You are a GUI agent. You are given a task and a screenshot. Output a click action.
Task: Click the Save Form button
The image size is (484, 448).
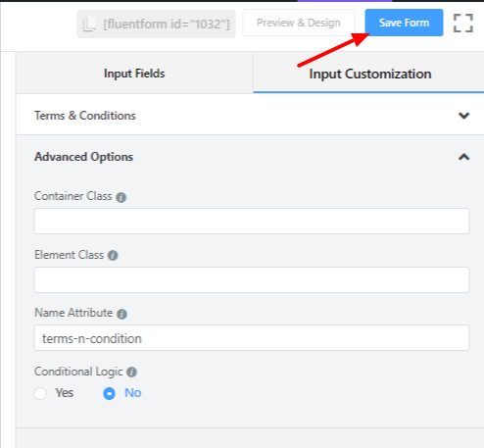404,23
